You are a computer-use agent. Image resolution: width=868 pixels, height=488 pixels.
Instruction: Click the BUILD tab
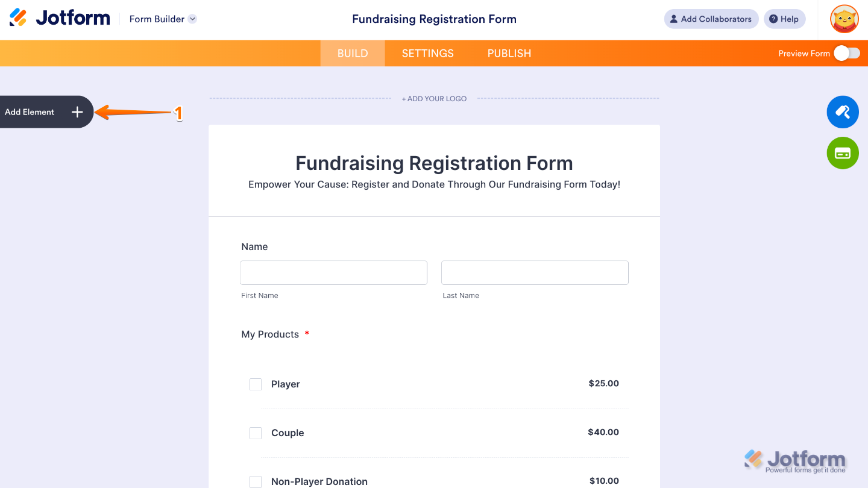click(352, 53)
